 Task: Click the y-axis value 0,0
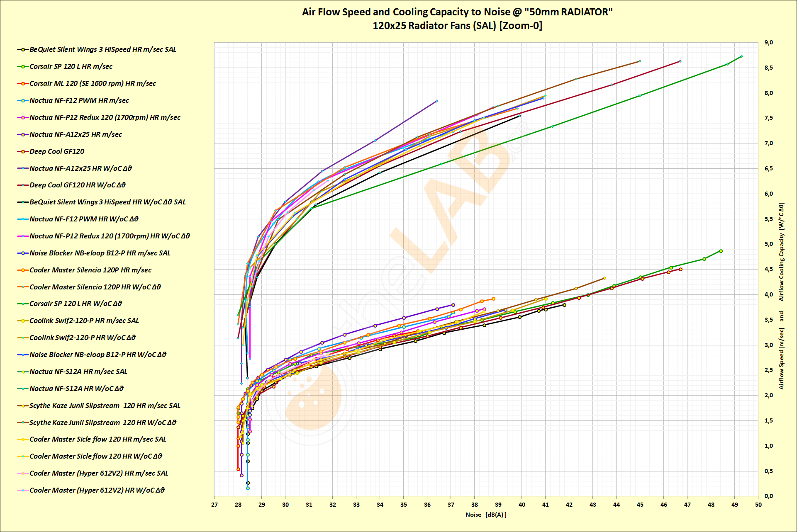pos(769,496)
